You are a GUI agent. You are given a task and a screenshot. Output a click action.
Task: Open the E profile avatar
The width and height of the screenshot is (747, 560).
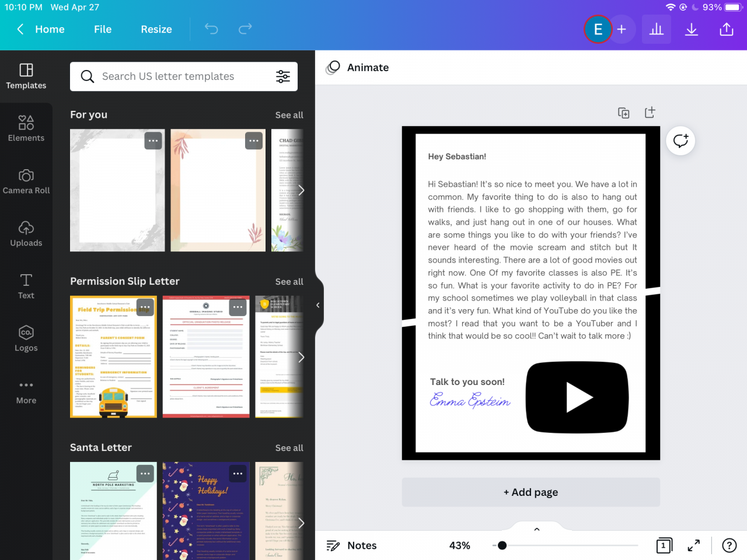pos(598,29)
